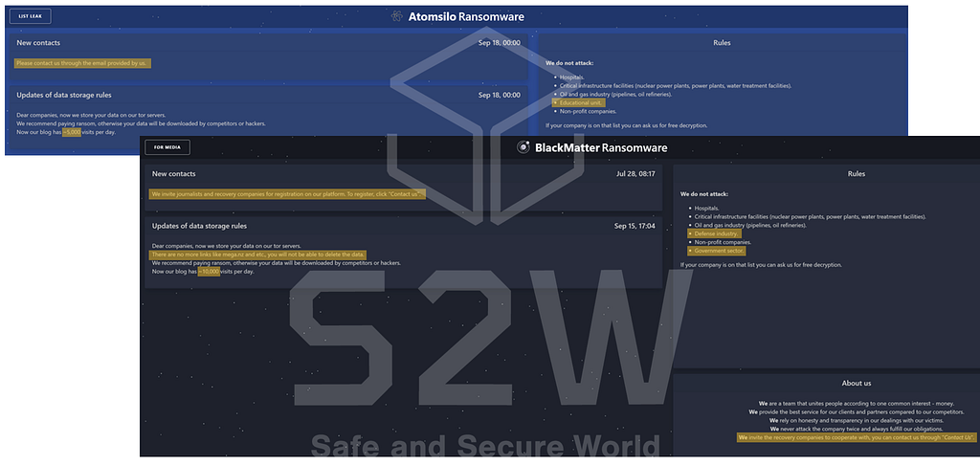Click 'Critical infrastructure facilities' item on BlackMatter
The height and width of the screenshot is (465, 980).
[x=811, y=216]
